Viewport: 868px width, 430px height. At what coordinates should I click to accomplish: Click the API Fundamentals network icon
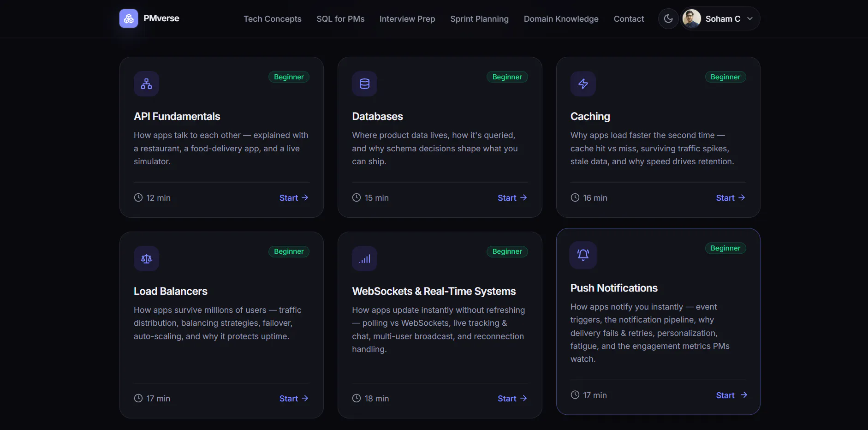146,84
